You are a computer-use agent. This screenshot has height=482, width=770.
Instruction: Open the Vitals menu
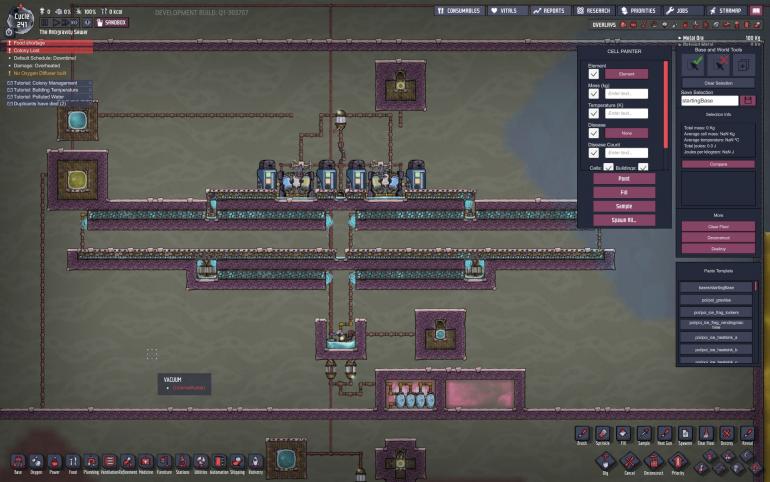click(x=508, y=10)
